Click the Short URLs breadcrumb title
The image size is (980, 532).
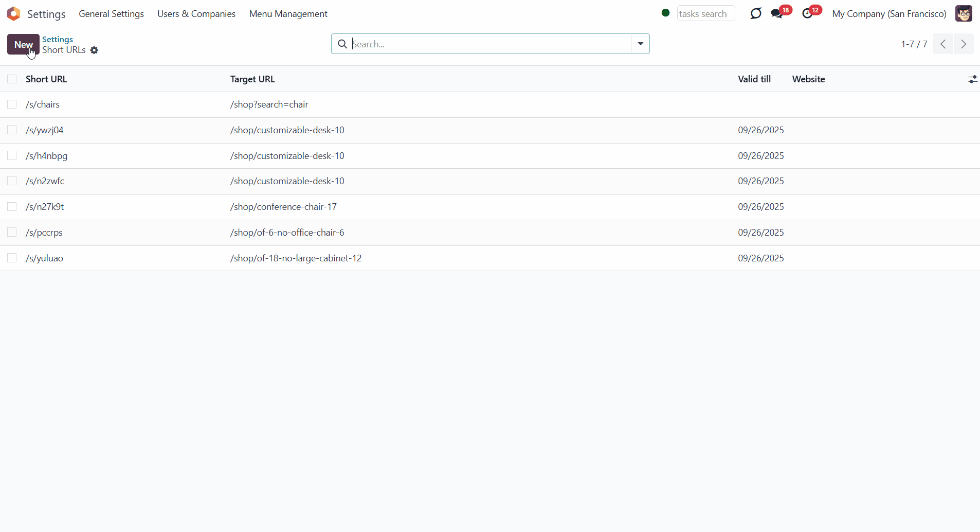[64, 50]
